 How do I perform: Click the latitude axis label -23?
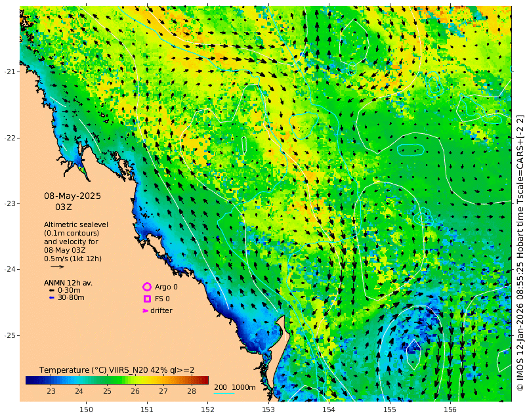10,203
